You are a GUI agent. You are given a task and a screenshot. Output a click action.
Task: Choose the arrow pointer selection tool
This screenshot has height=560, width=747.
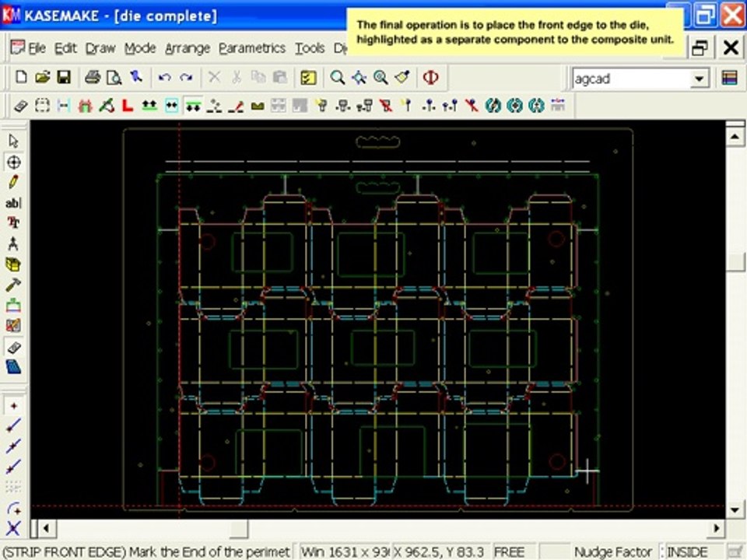(x=13, y=141)
